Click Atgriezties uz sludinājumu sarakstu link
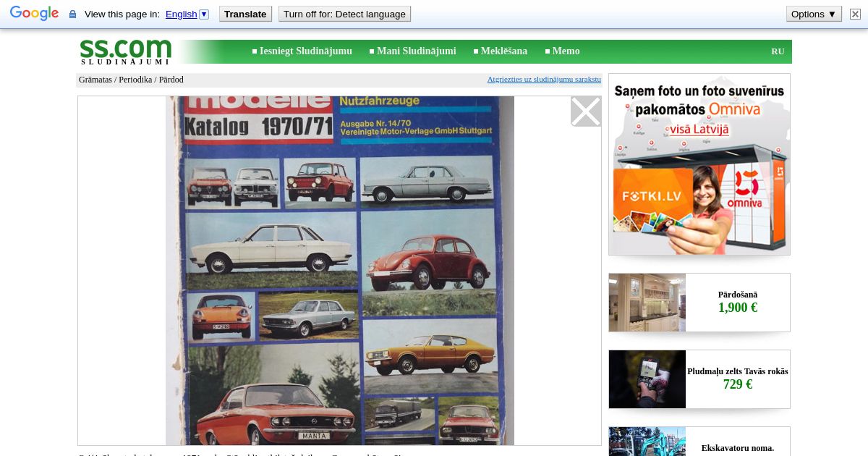Image resolution: width=868 pixels, height=456 pixels. coord(544,80)
